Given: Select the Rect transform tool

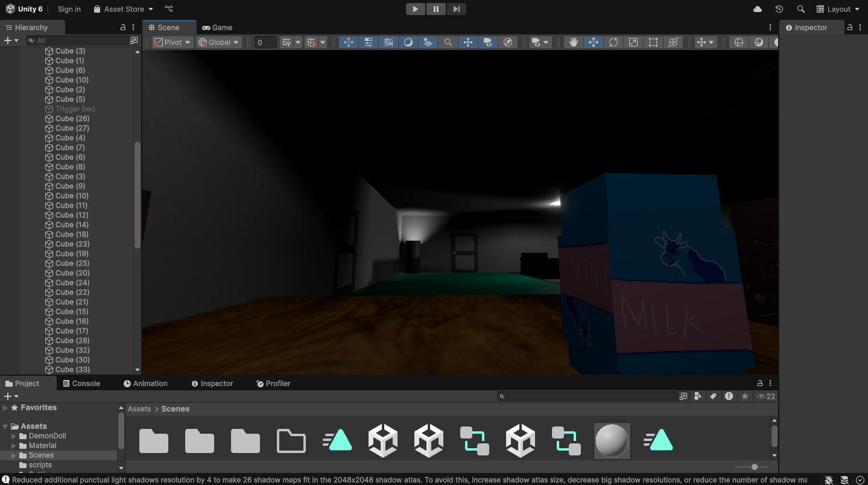Looking at the screenshot, I should (653, 42).
